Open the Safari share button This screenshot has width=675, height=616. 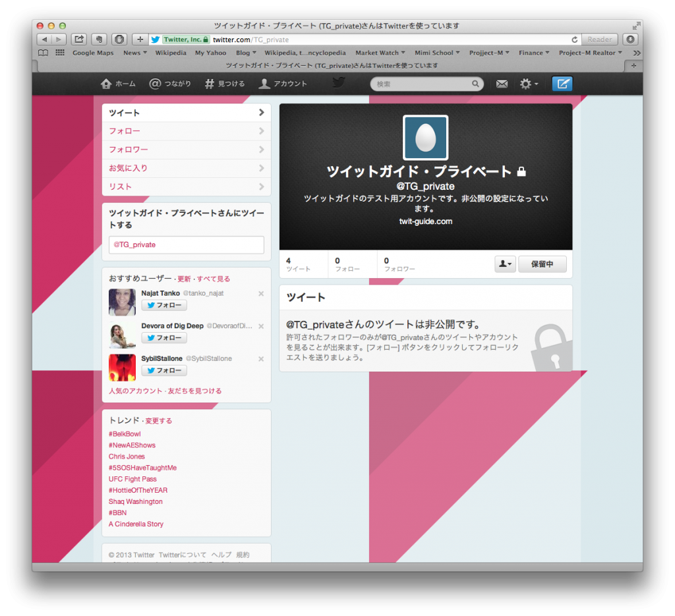click(79, 40)
